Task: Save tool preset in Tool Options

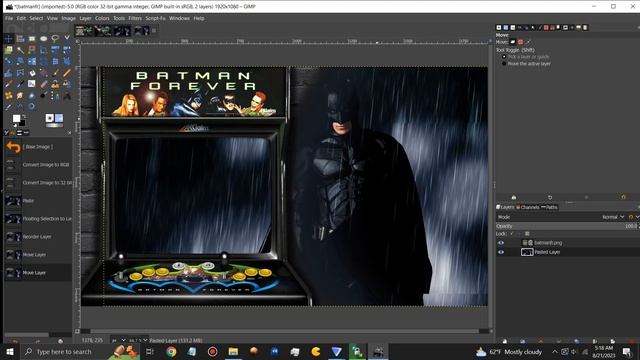Action: pos(514,197)
